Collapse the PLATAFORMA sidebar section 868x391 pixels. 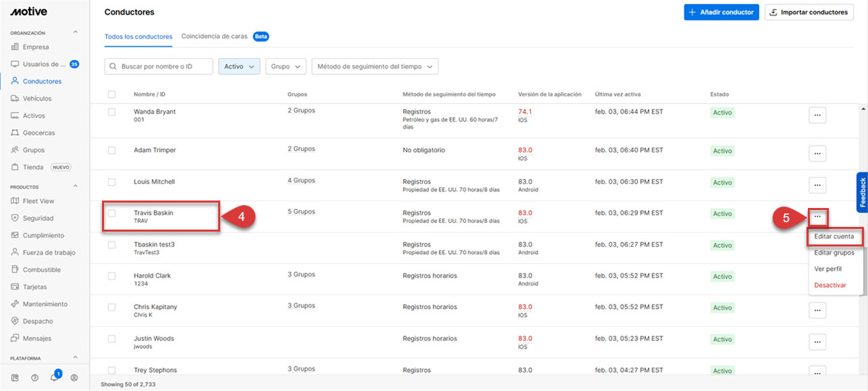(x=76, y=358)
